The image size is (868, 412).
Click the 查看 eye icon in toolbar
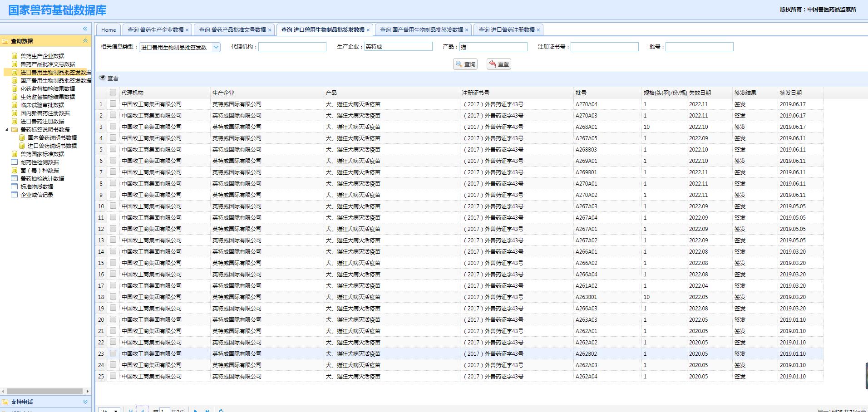click(102, 78)
